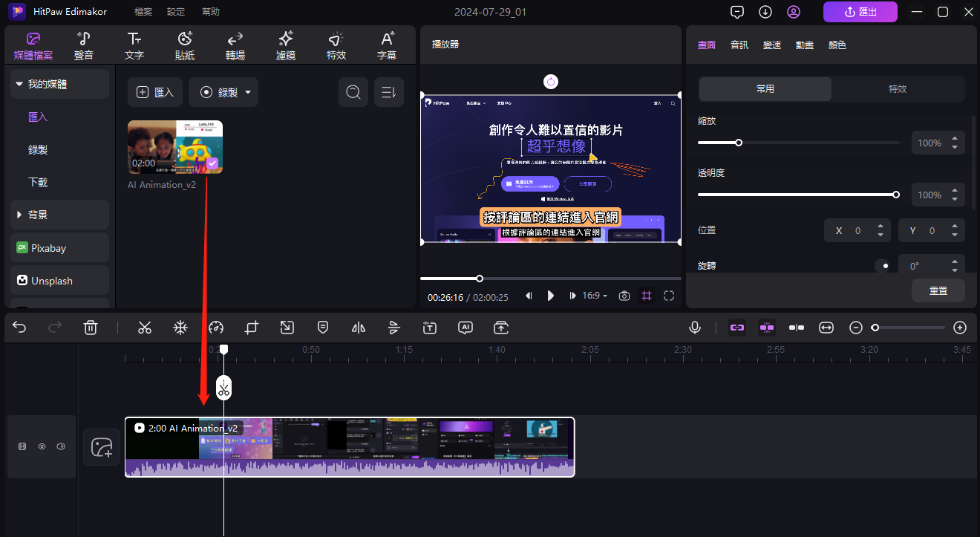Adjust the 透明度 opacity slider
The image size is (980, 537).
799,195
